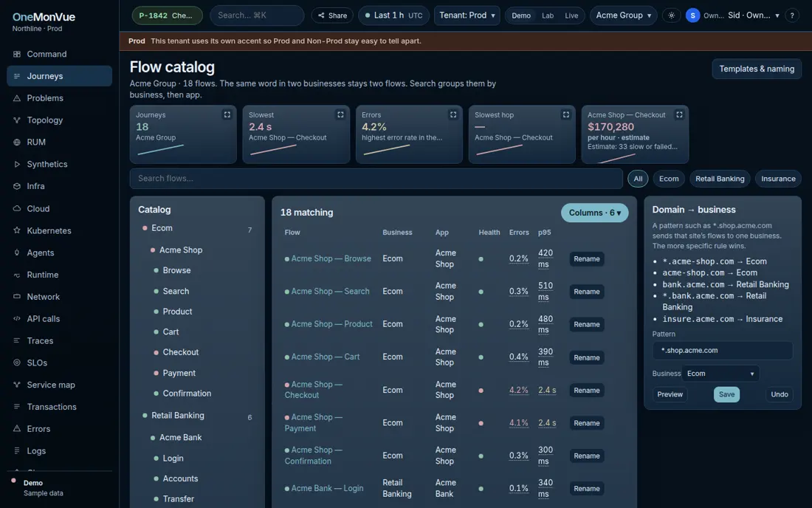Switch environment mode to Live
The image size is (812, 508).
click(571, 16)
